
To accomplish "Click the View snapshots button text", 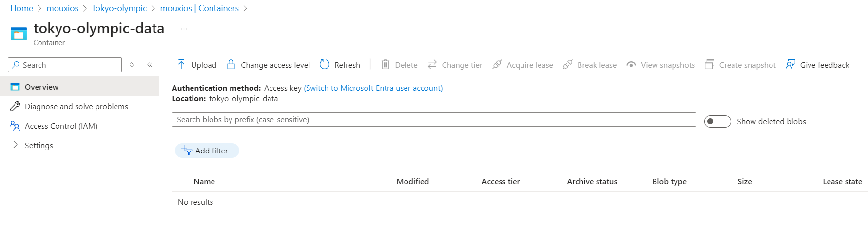I will pos(668,65).
